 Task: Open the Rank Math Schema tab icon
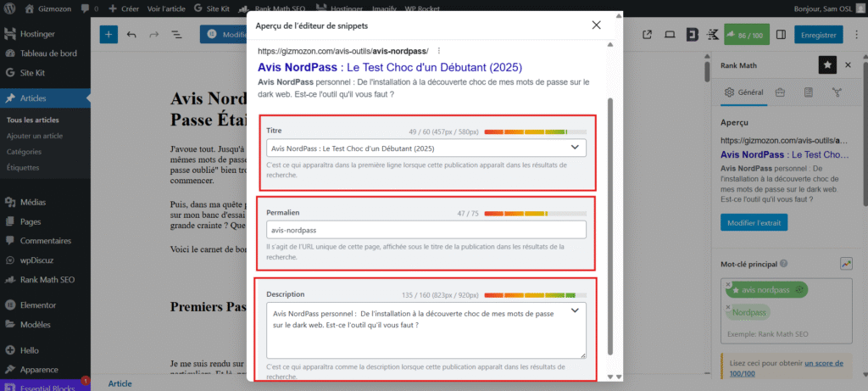[808, 92]
